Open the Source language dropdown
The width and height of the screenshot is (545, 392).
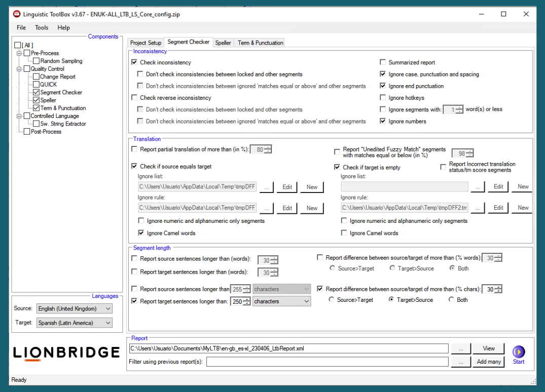coord(109,308)
